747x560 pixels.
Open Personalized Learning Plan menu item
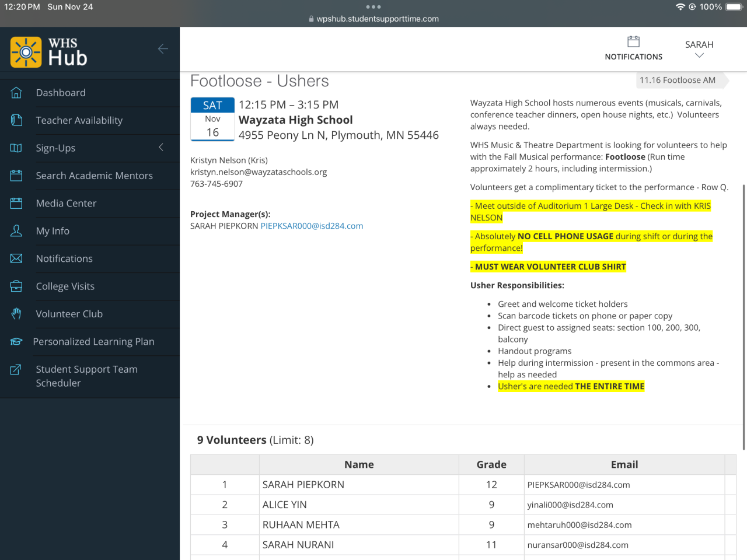(x=90, y=342)
